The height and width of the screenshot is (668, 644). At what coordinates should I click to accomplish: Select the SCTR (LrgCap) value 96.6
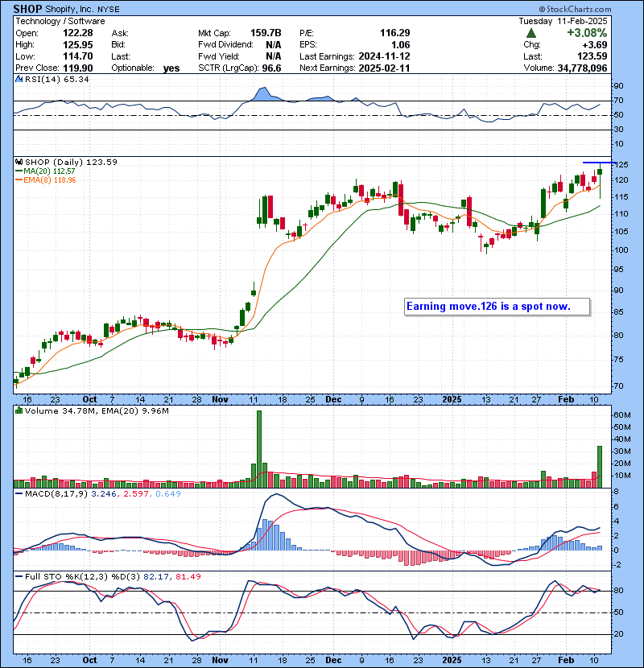[x=271, y=68]
